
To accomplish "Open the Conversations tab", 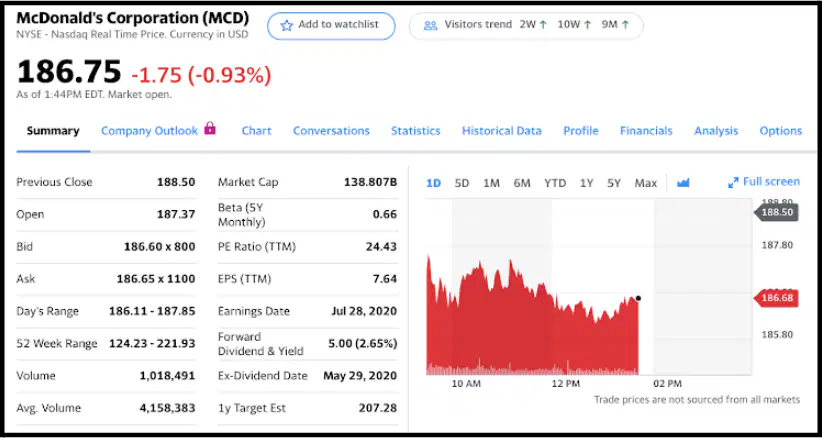I will [x=331, y=131].
